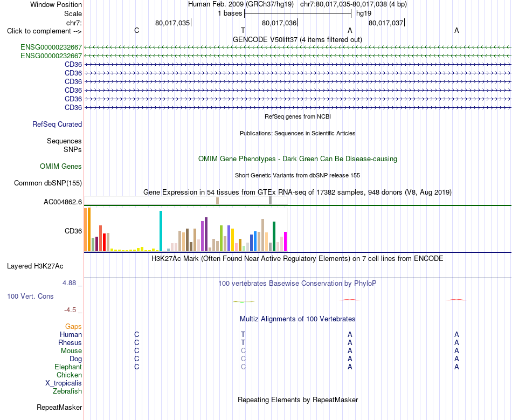Open the Window Position label

pos(56,4)
